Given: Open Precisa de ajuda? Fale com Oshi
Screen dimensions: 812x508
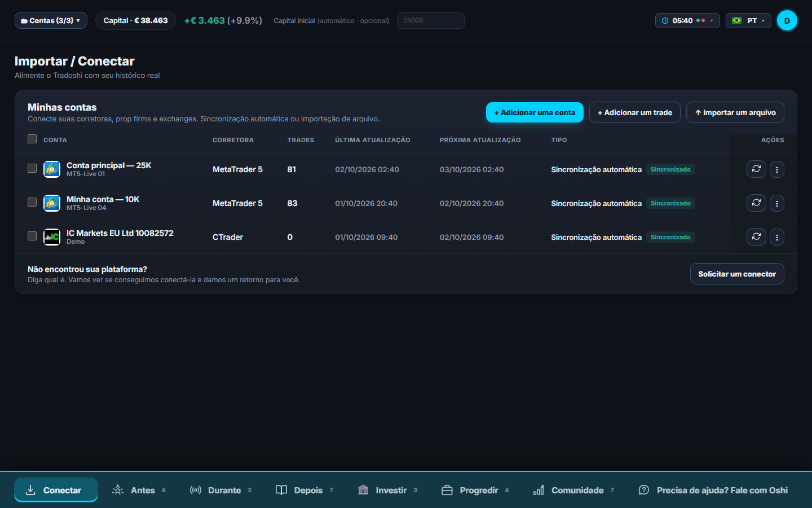Looking at the screenshot, I should coord(713,490).
